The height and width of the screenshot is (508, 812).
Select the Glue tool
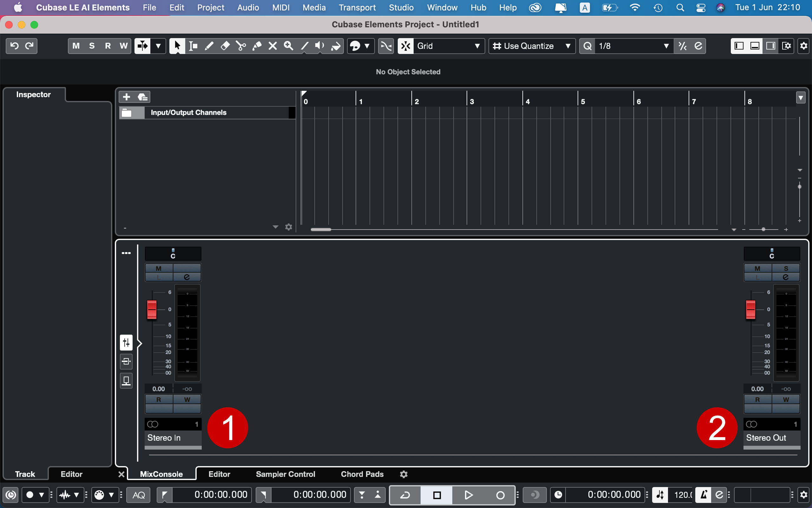point(257,46)
